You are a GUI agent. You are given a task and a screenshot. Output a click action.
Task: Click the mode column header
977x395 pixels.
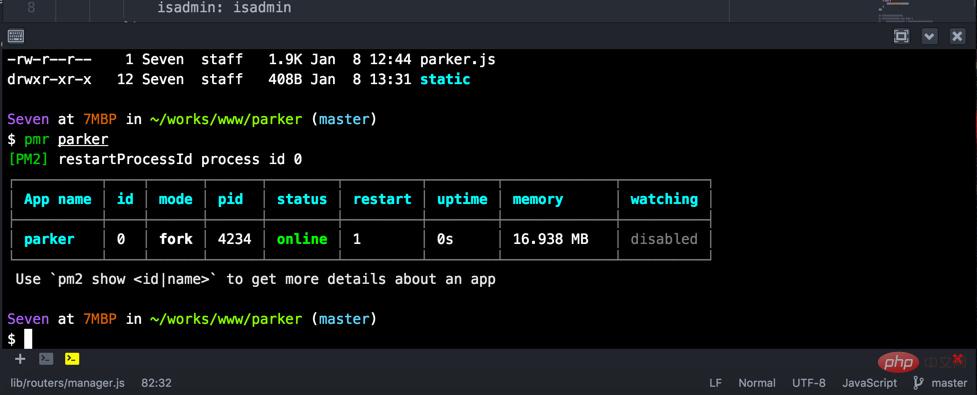pyautogui.click(x=176, y=199)
